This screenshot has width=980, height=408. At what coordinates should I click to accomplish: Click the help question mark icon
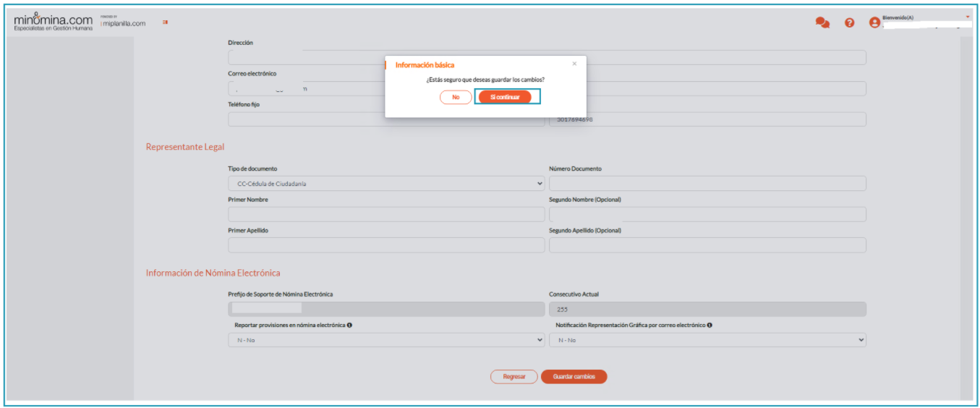tap(850, 22)
